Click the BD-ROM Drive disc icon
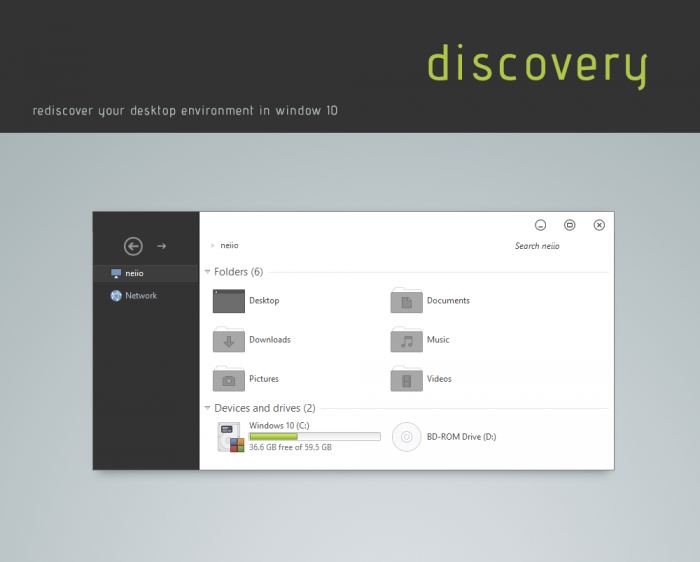 (406, 437)
